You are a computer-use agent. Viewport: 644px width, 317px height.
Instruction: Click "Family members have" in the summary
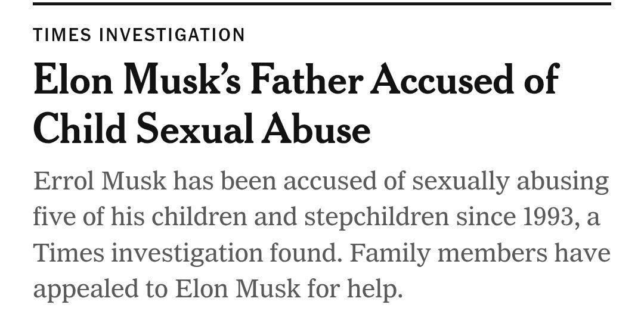tap(479, 253)
